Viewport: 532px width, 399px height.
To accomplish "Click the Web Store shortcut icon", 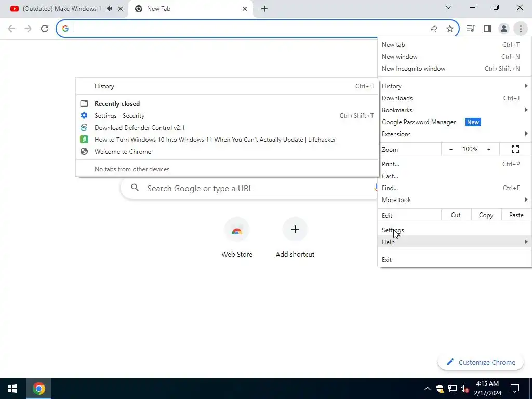I will click(237, 230).
